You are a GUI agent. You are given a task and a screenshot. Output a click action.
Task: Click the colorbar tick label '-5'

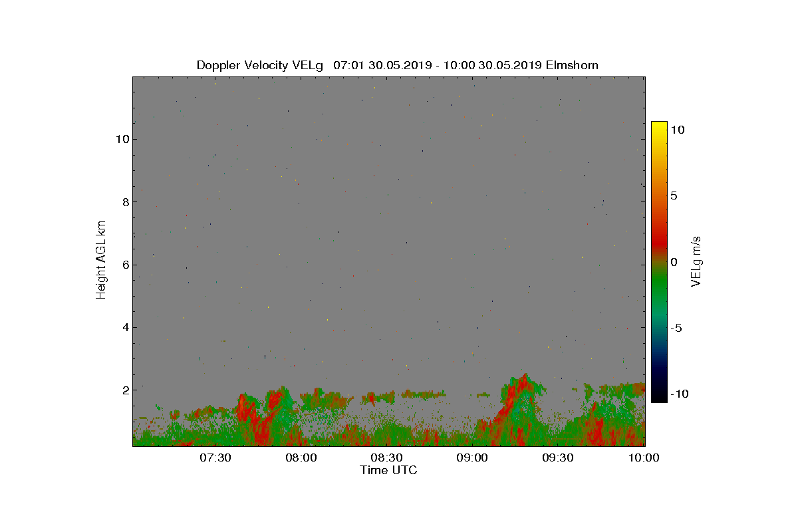click(x=677, y=328)
